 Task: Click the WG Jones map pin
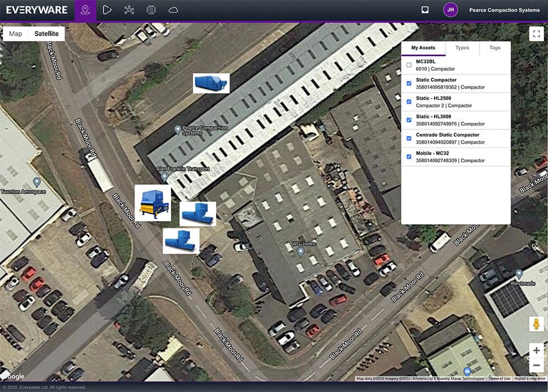300,252
